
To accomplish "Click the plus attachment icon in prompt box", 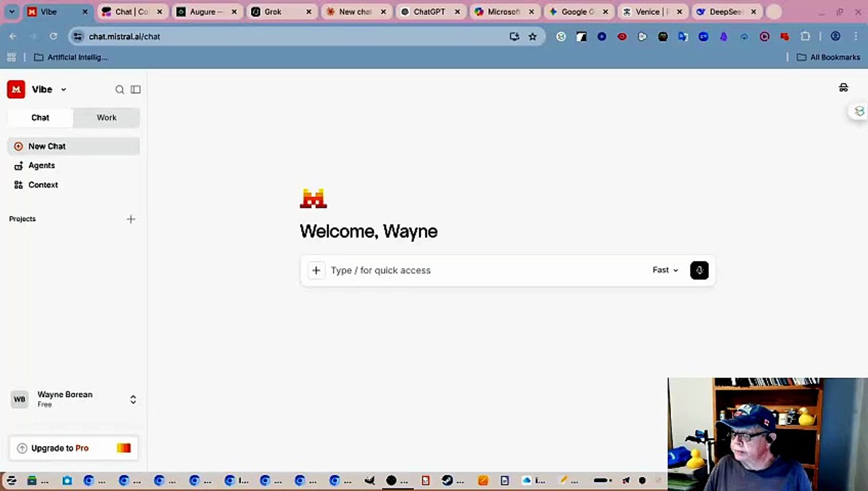I will coord(316,271).
